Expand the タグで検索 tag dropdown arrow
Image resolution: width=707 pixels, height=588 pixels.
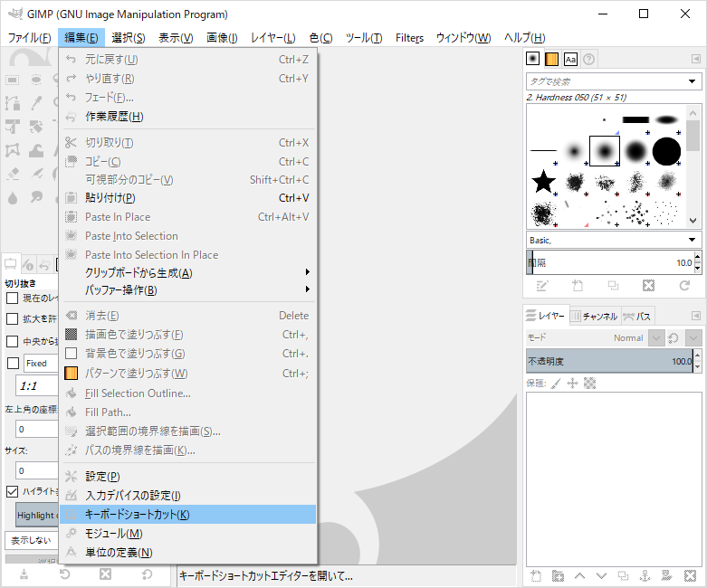[693, 81]
